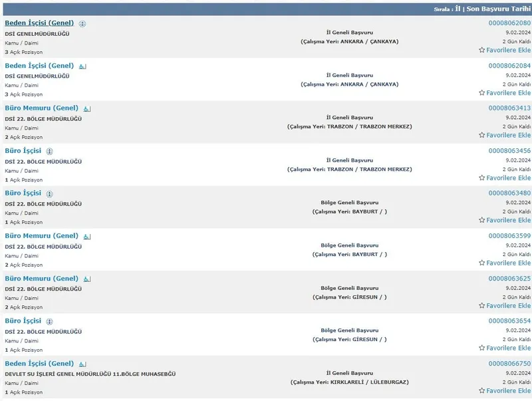Sort listings by Son Başvuru Tarihi

click(x=499, y=10)
